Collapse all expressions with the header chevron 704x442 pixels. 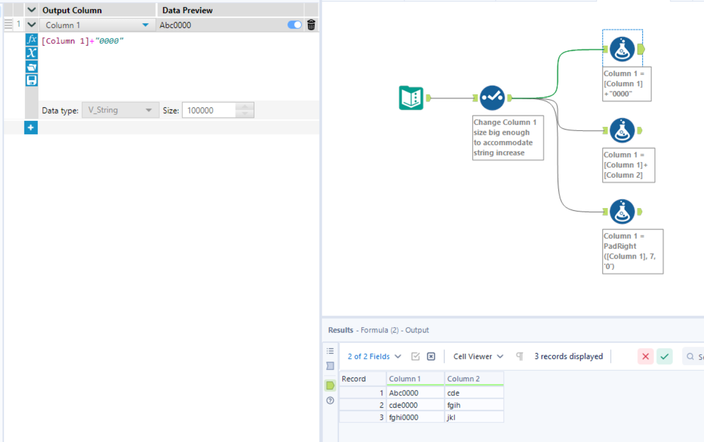click(31, 9)
